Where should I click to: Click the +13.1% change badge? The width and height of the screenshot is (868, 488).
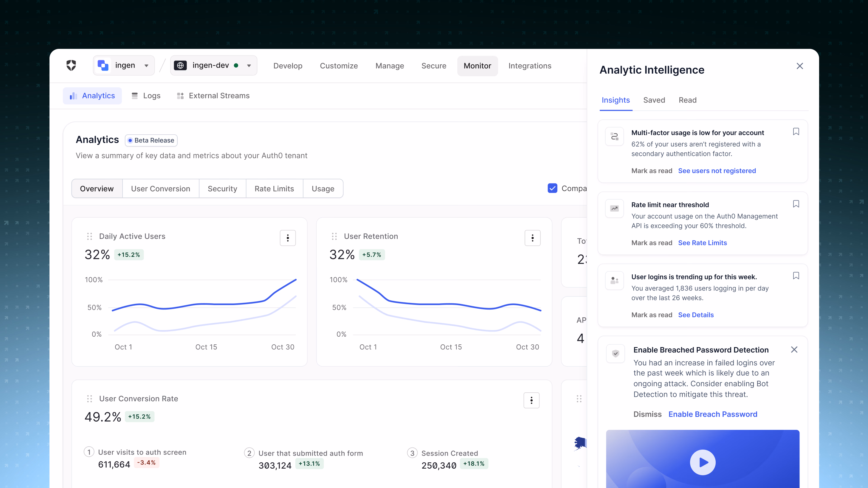[309, 464]
